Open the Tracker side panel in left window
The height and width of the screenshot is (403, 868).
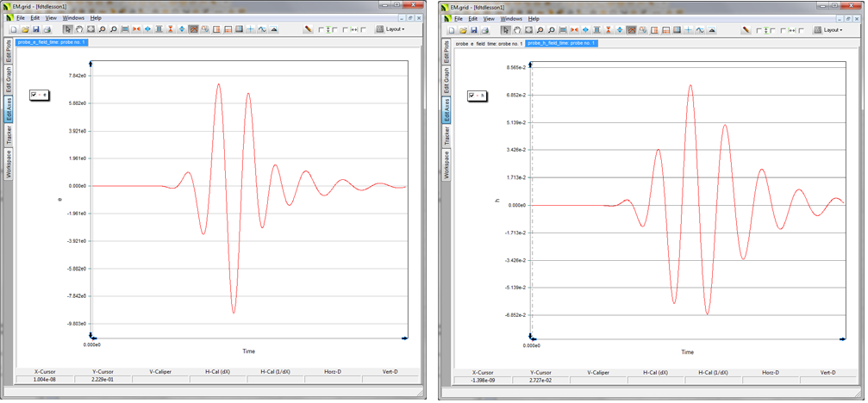9,133
